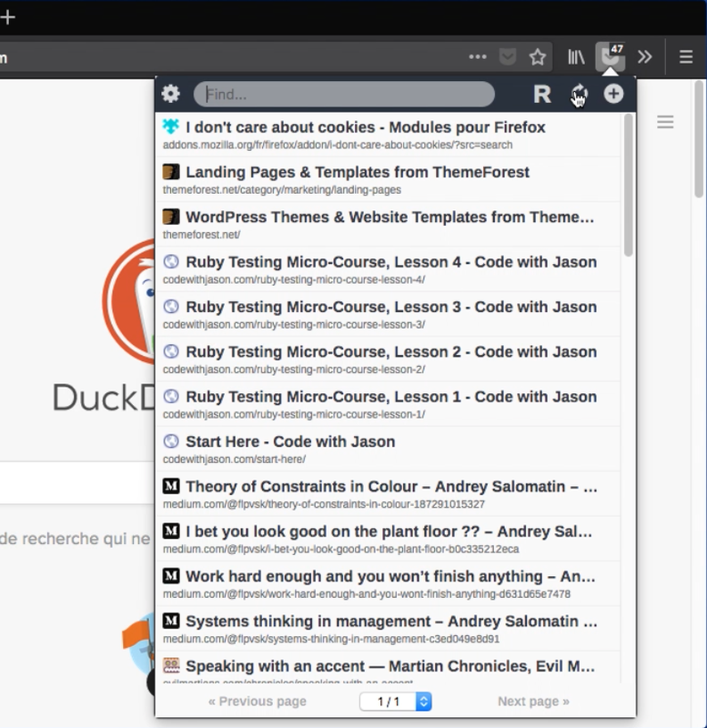707x728 pixels.
Task: Open the page number 1/1 selector
Action: tap(396, 701)
